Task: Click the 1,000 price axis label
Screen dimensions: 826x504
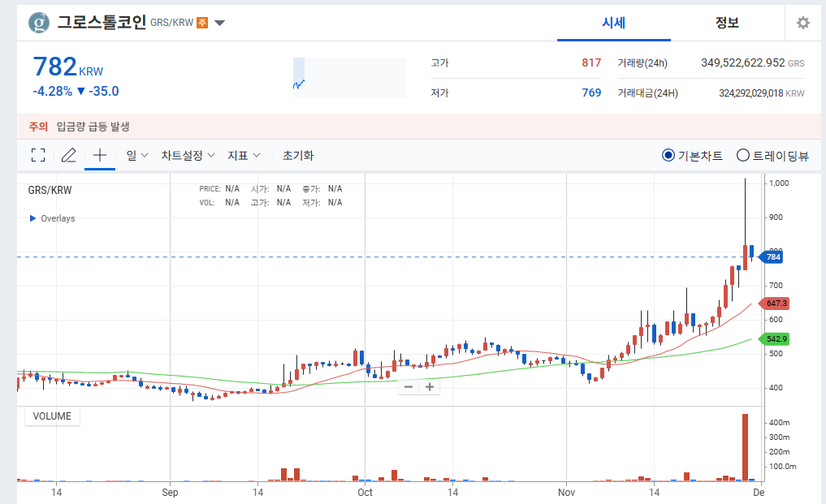Action: (x=779, y=183)
